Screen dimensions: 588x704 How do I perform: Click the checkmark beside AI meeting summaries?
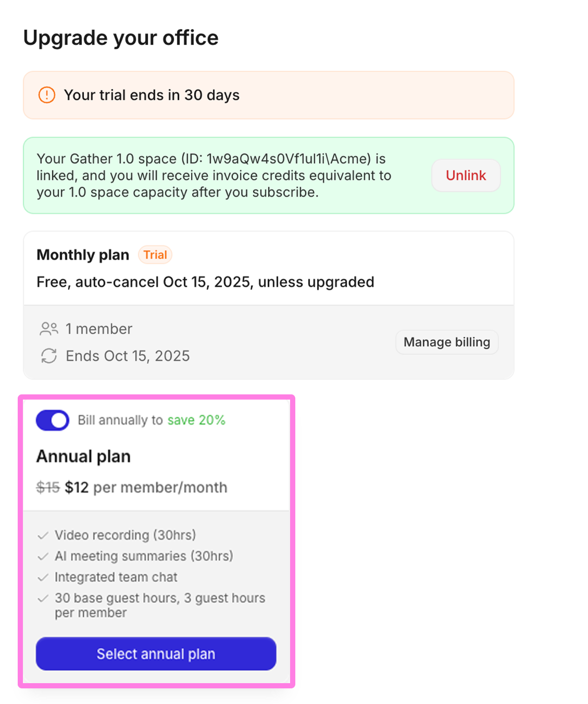tap(43, 556)
